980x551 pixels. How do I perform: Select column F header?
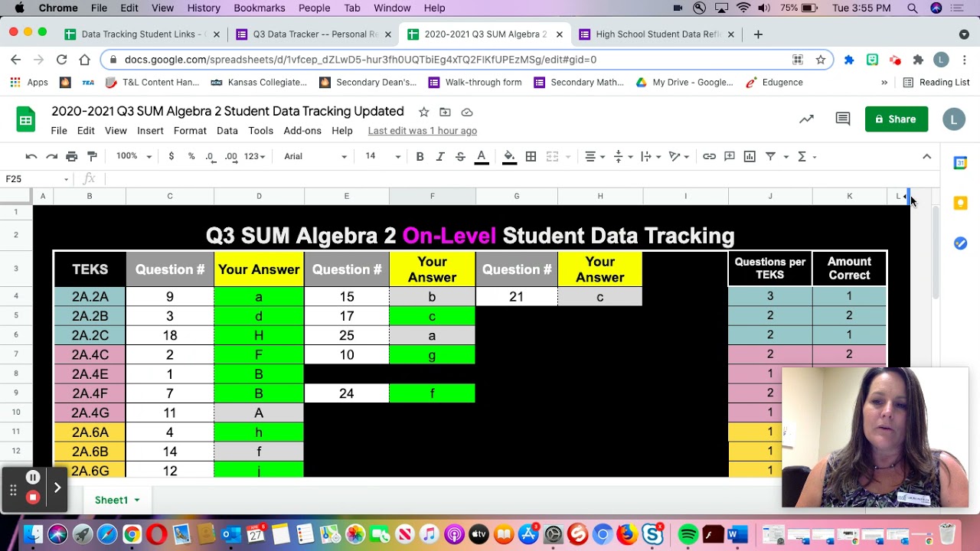pos(432,196)
